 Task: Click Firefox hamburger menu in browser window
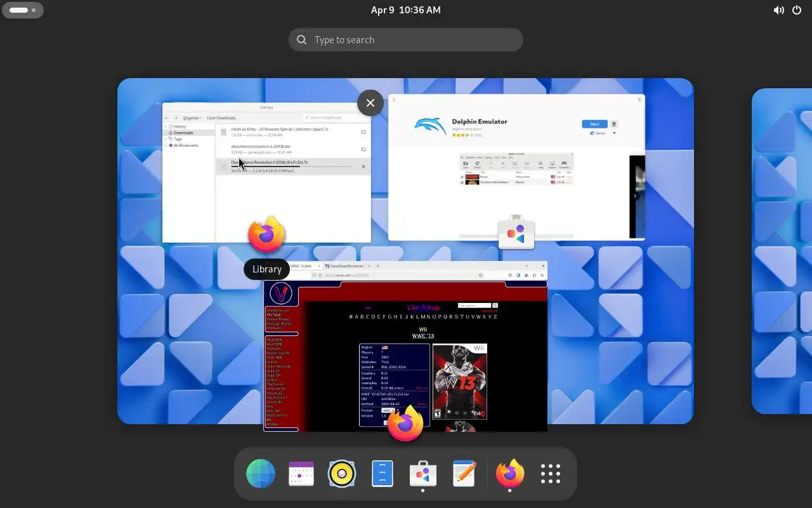click(x=542, y=275)
